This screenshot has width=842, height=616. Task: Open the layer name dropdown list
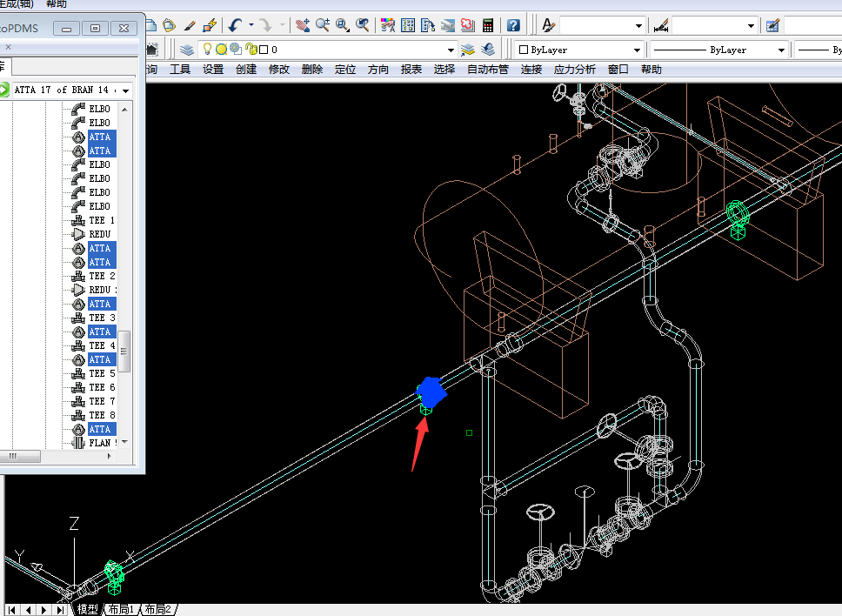click(x=450, y=50)
